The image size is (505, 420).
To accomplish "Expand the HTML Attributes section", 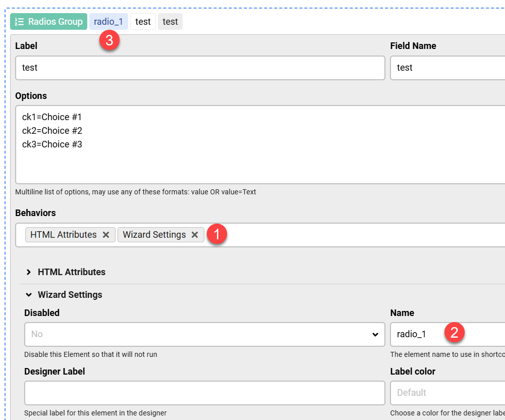I will click(71, 272).
